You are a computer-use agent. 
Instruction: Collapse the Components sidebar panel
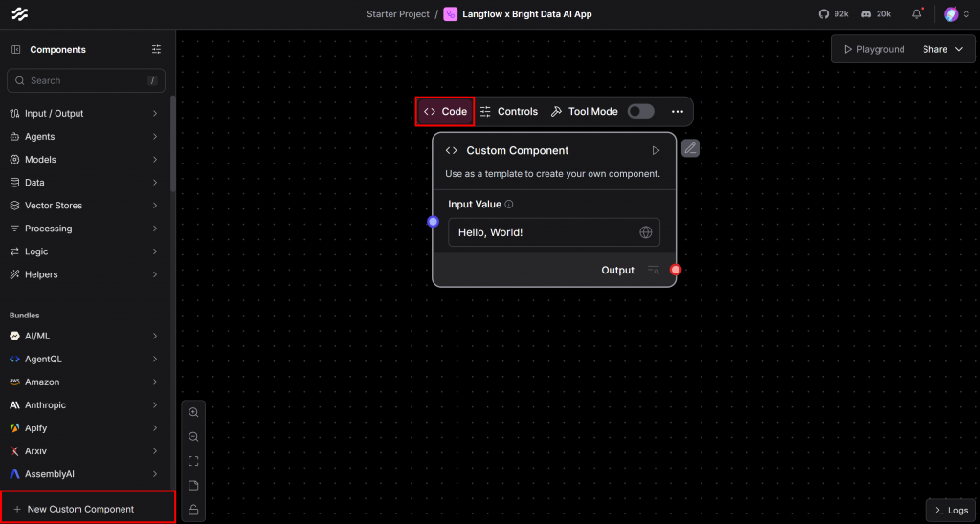click(16, 49)
